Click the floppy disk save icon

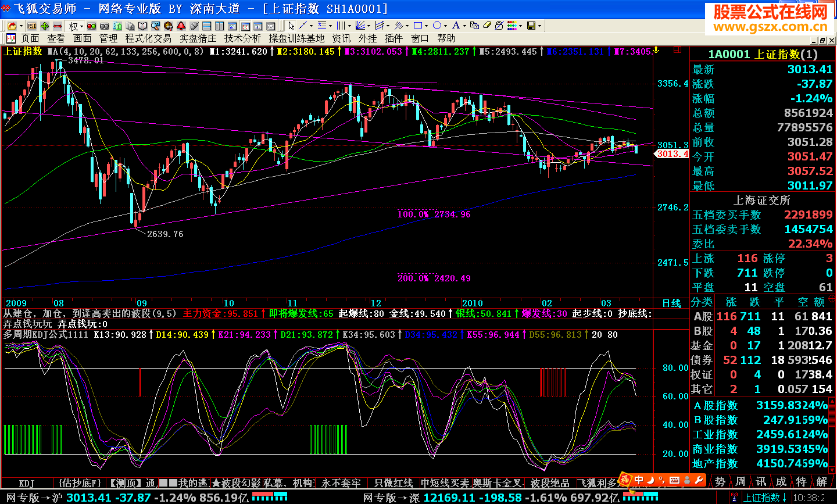point(531,26)
